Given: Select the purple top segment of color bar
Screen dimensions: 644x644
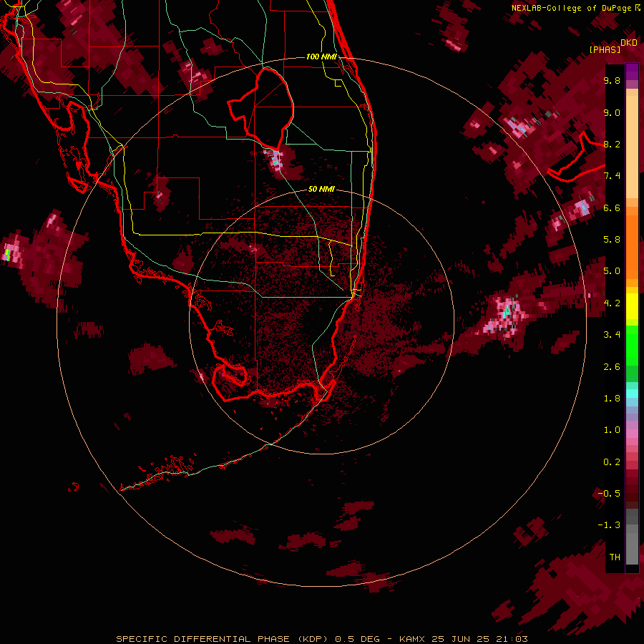Looking at the screenshot, I should [x=632, y=72].
